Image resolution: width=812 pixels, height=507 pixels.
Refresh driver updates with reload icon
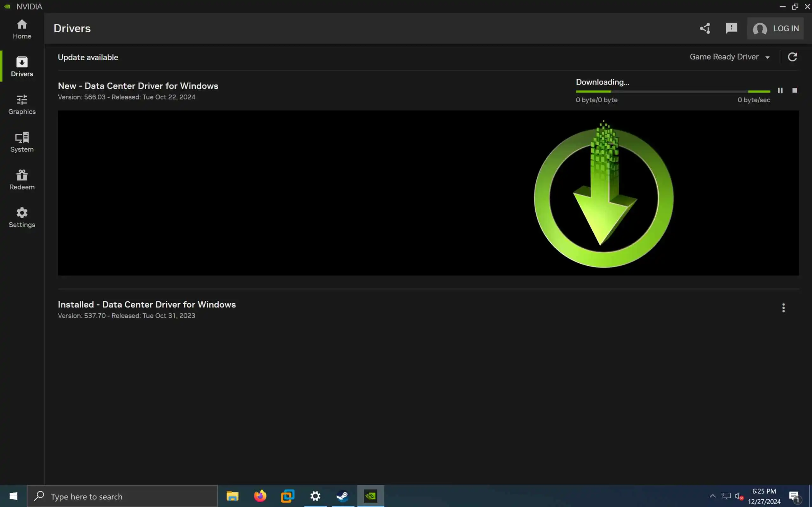pyautogui.click(x=792, y=57)
